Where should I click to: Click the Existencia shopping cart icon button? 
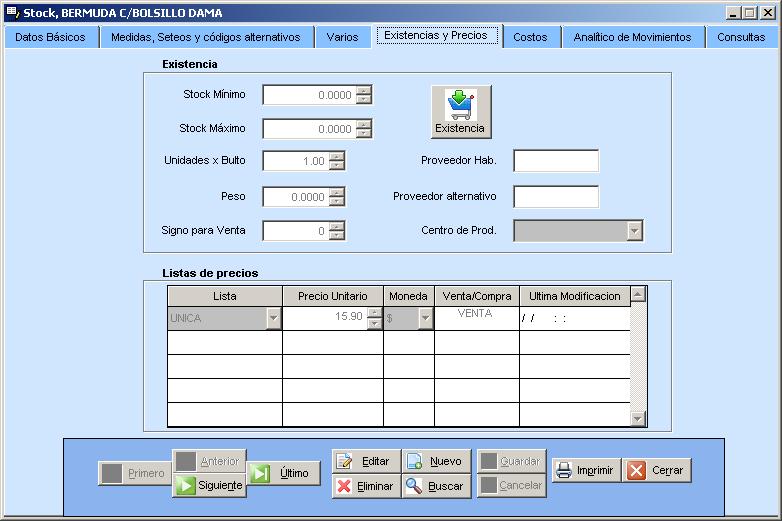[461, 112]
